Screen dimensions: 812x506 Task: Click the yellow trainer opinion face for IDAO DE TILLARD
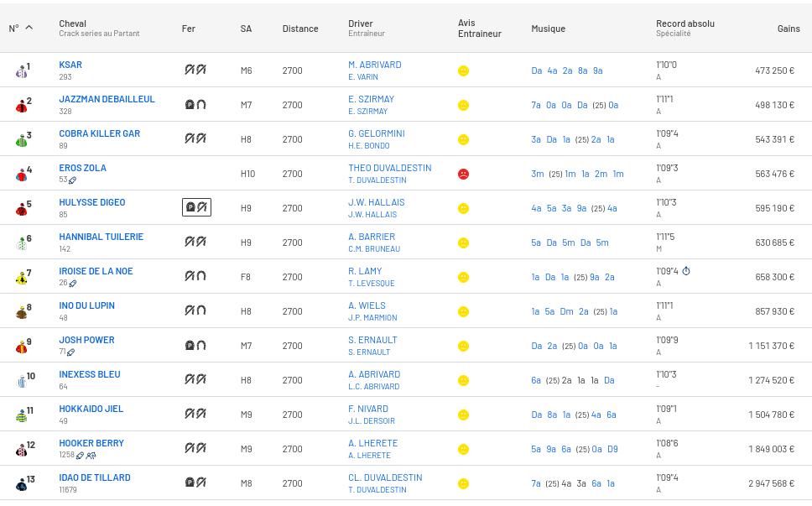pyautogui.click(x=463, y=484)
